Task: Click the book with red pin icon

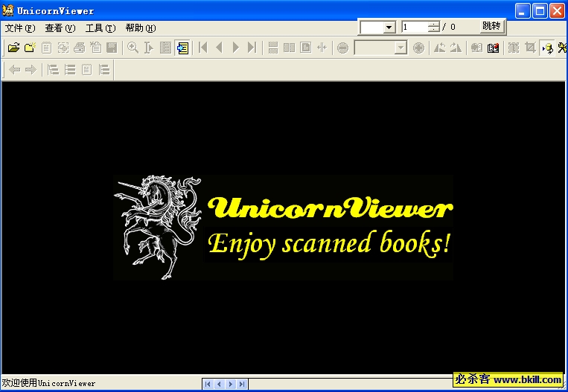Action: [493, 48]
